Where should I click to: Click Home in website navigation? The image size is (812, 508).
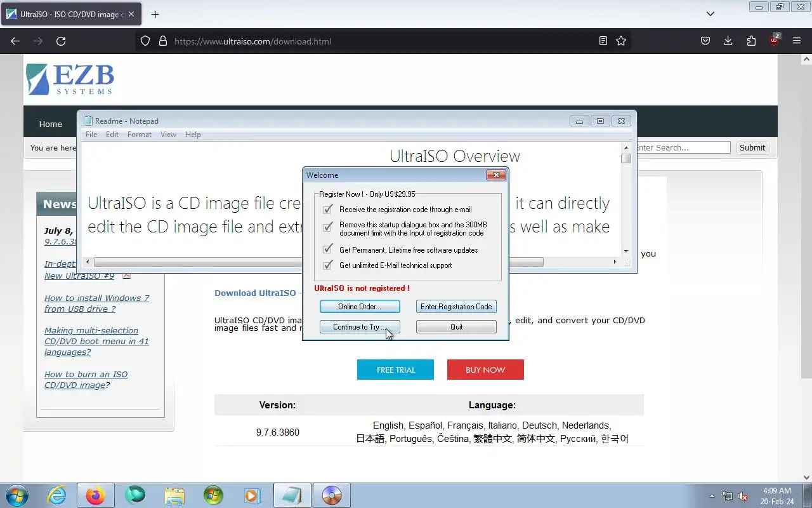pyautogui.click(x=51, y=124)
